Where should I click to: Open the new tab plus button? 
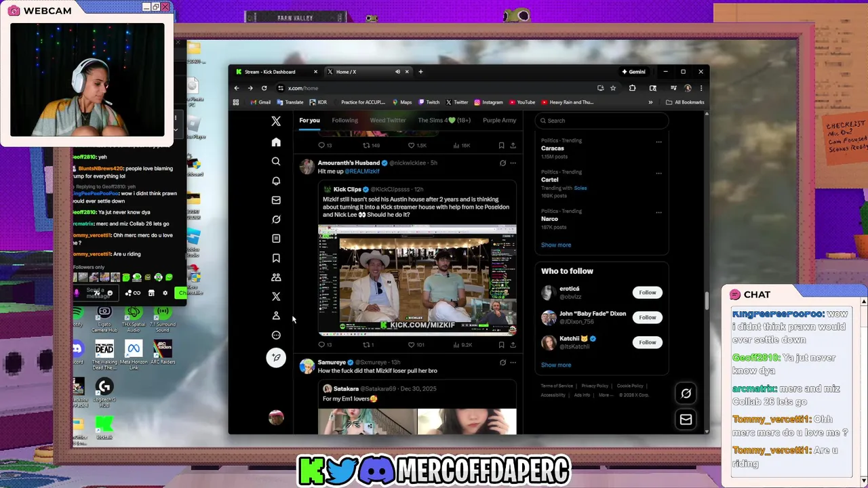420,72
